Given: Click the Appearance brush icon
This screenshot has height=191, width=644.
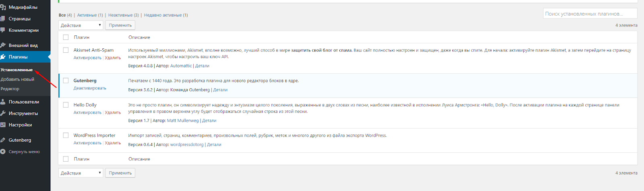Looking at the screenshot, I should pos(3,46).
